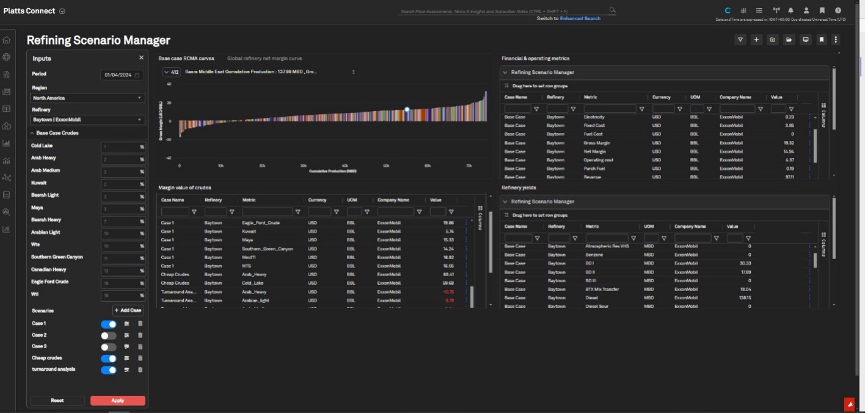Image resolution: width=868 pixels, height=414 pixels.
Task: Click the Period date field 01/04/2024
Action: (x=122, y=75)
